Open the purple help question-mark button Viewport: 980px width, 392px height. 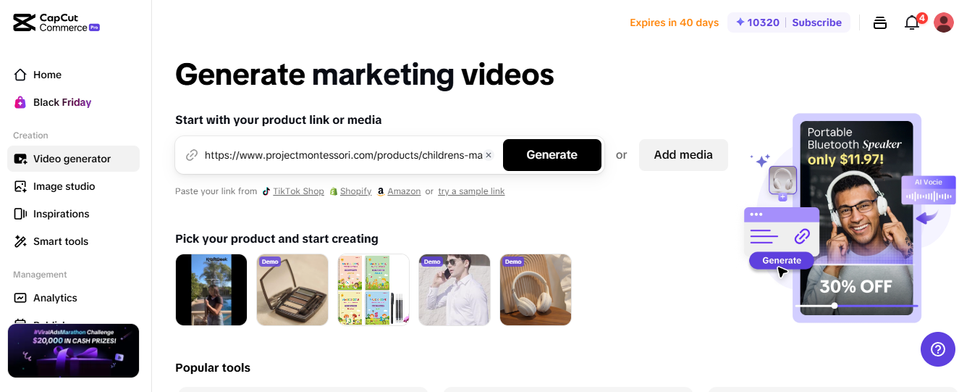pyautogui.click(x=938, y=349)
